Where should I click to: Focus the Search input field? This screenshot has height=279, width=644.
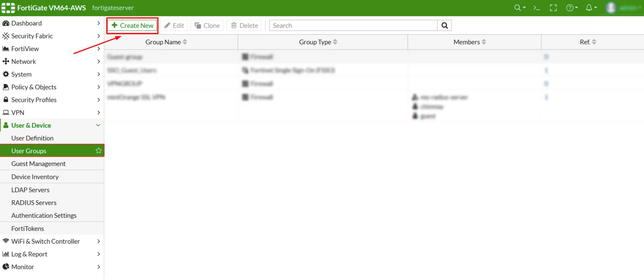pos(353,26)
